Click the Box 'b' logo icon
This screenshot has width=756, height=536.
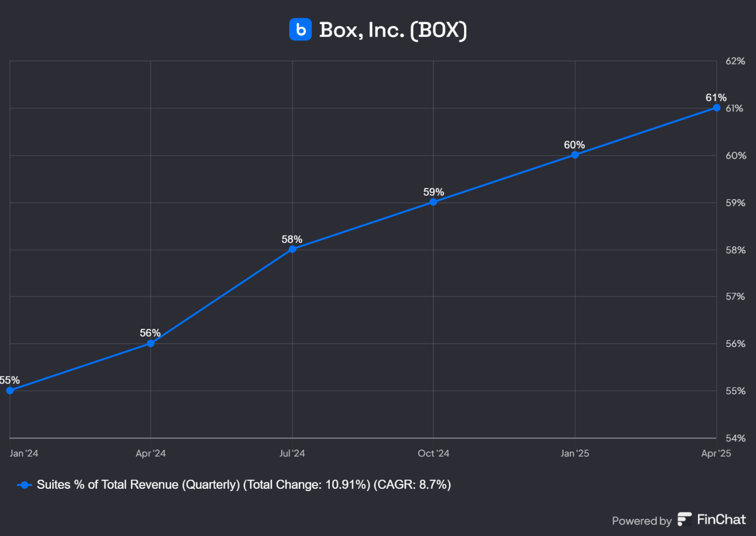301,30
